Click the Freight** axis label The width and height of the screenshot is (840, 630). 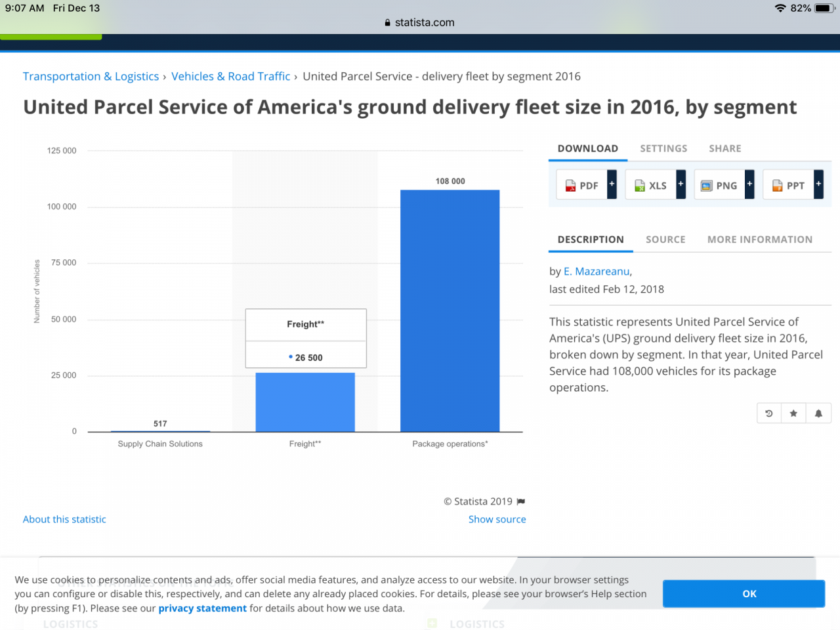305,444
